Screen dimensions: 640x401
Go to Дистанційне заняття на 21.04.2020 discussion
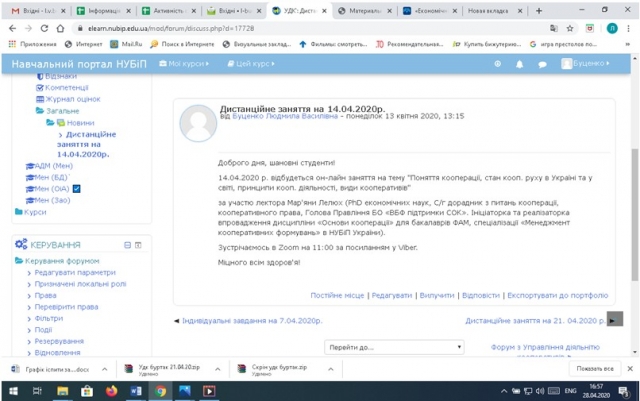(535, 321)
